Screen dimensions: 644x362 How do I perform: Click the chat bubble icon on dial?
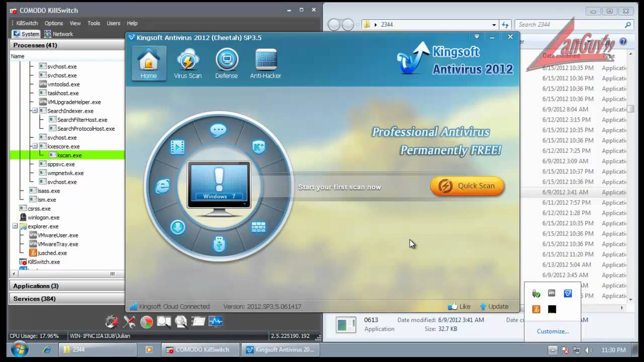point(218,131)
